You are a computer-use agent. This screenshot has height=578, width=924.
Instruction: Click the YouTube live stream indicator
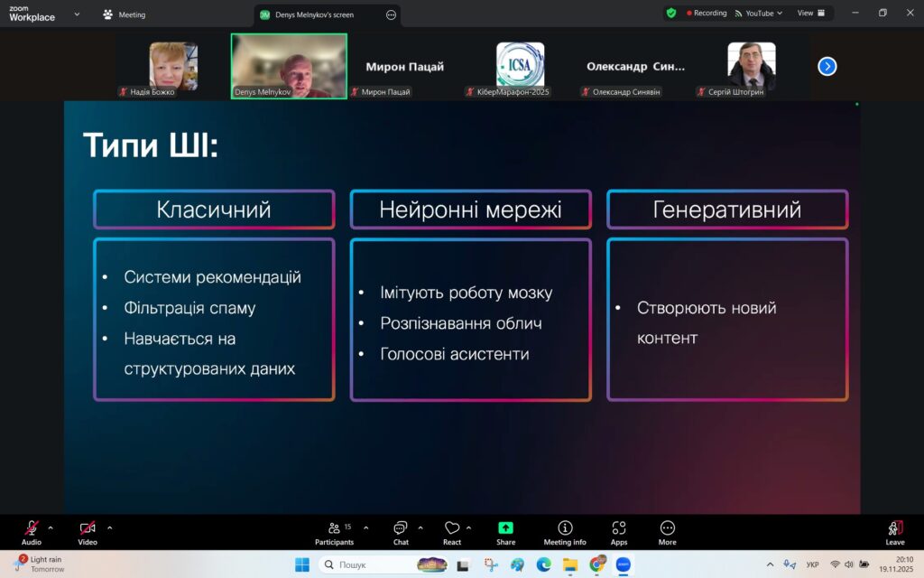[x=758, y=14]
